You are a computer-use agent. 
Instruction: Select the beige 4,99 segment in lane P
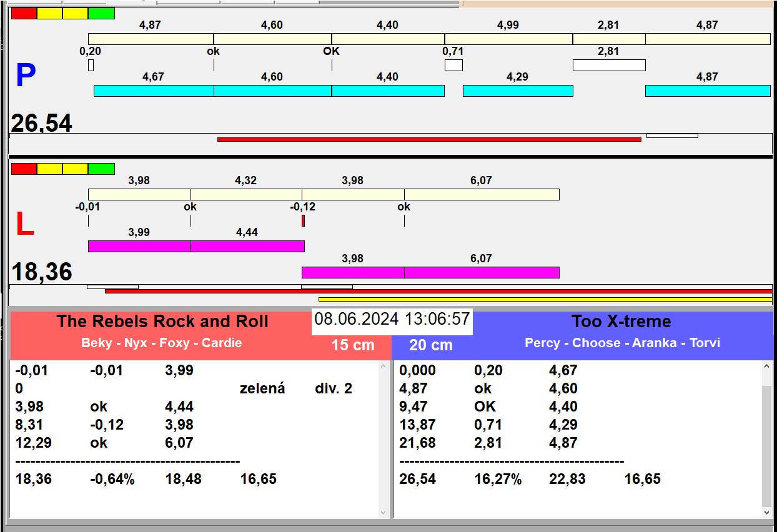click(508, 39)
